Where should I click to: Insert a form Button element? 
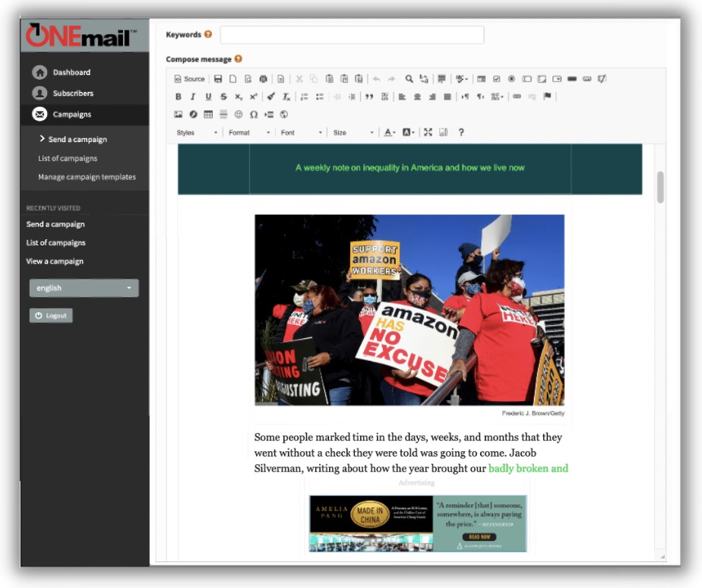point(572,79)
